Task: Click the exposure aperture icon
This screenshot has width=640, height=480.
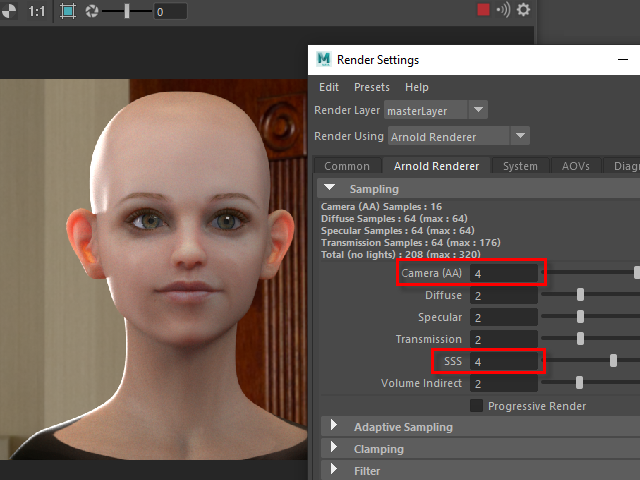Action: pos(92,12)
